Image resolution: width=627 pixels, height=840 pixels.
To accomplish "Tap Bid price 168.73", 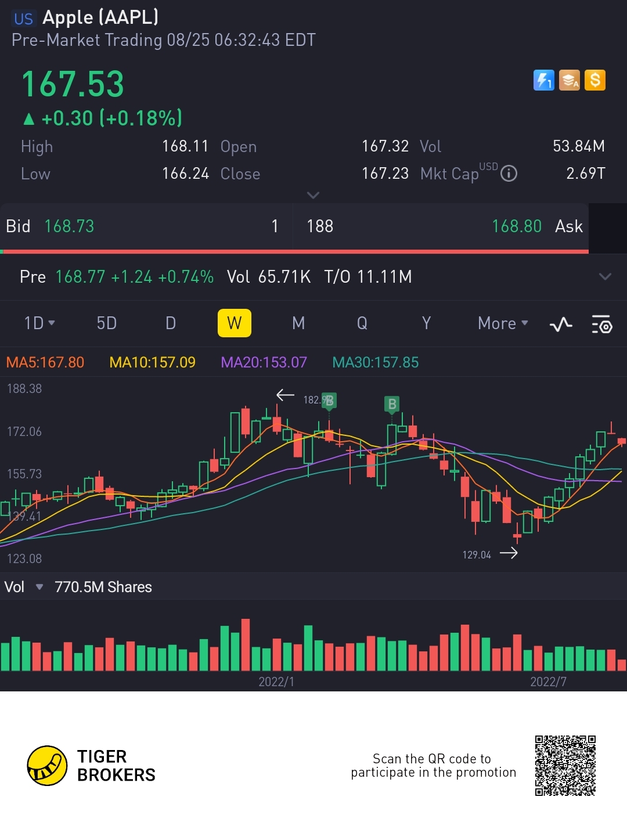I will pyautogui.click(x=69, y=226).
